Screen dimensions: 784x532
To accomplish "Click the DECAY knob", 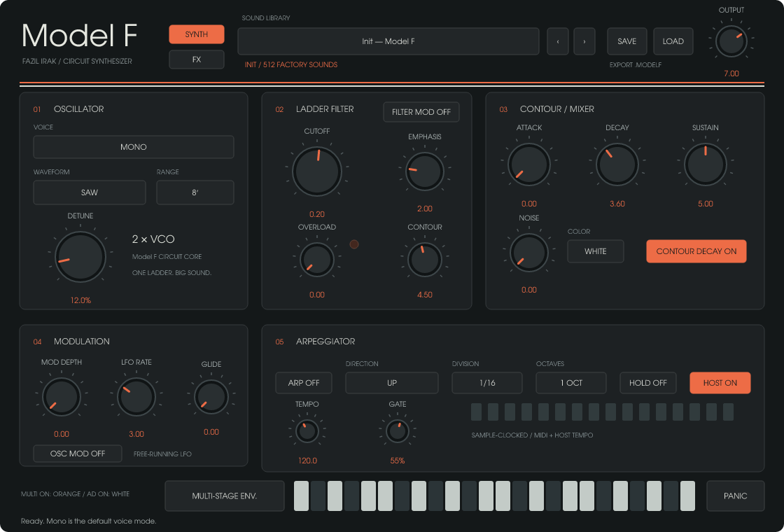I will (x=617, y=164).
